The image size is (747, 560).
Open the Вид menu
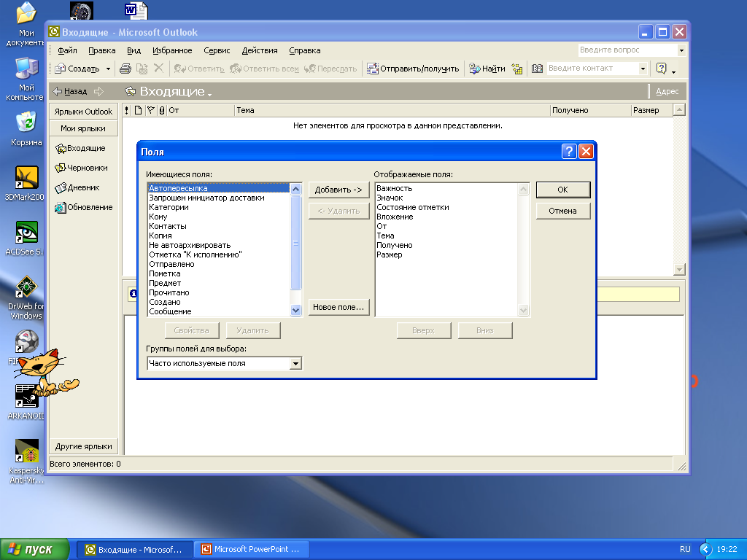(133, 50)
